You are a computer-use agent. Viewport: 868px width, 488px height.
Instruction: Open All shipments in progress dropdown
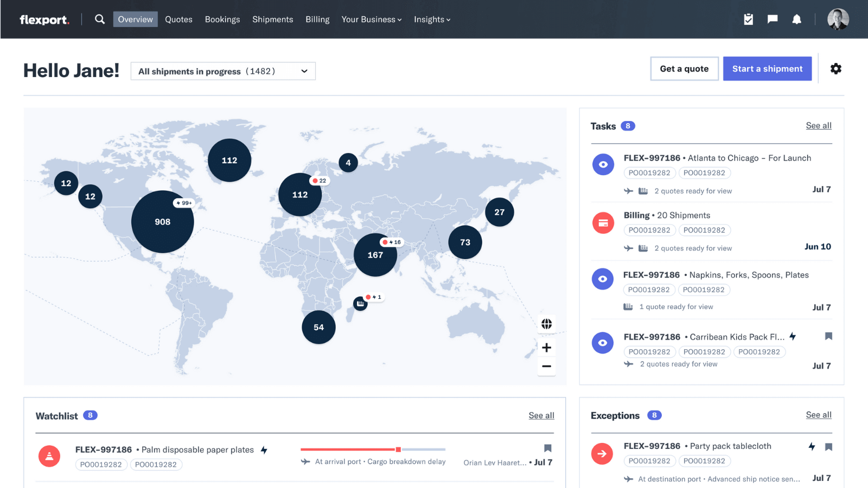point(223,71)
